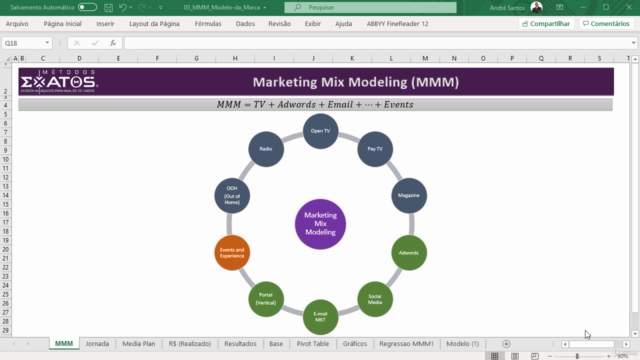Select the Social Media circle
The image size is (640, 360).
(375, 299)
